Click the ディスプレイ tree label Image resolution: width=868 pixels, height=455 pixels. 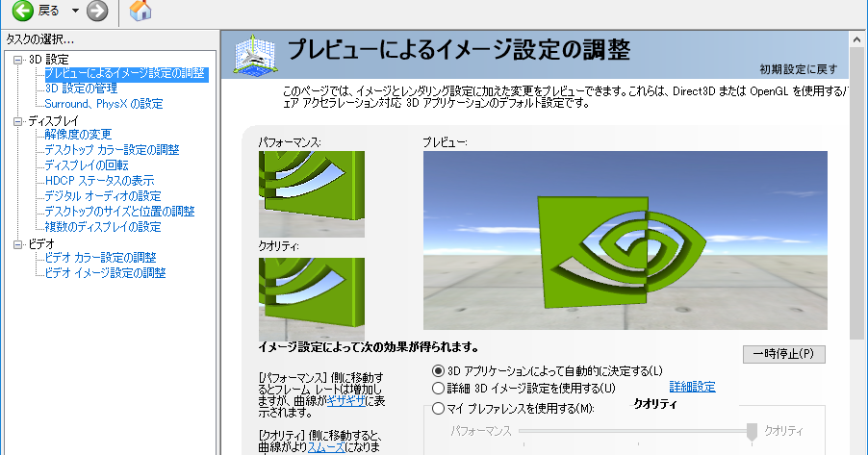[x=54, y=121]
